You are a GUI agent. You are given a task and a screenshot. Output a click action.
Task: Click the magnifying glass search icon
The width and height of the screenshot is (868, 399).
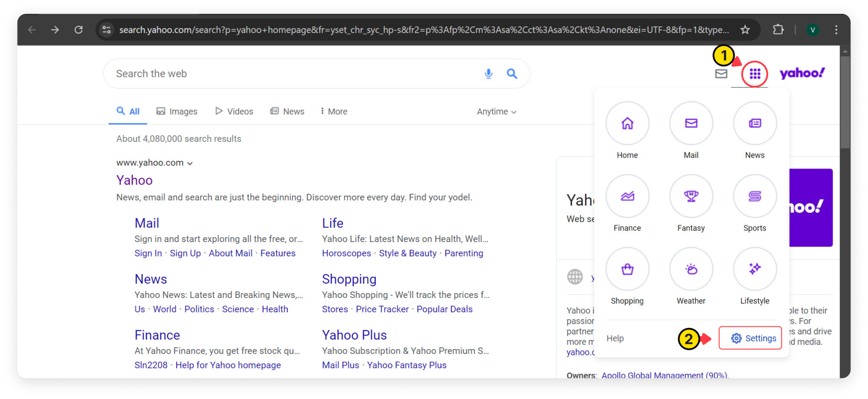click(x=512, y=73)
